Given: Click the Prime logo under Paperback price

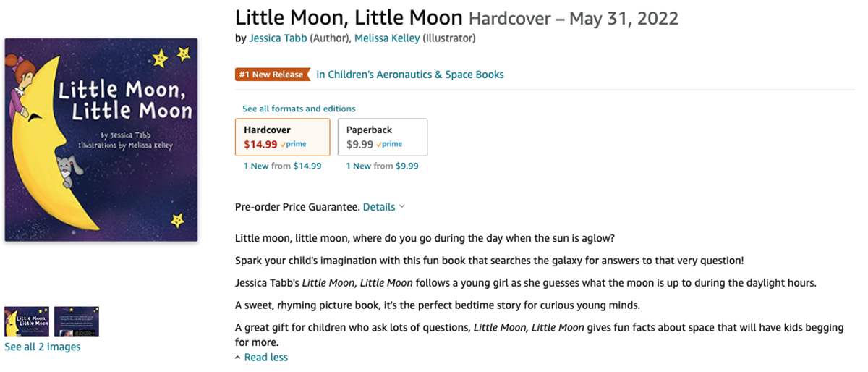Looking at the screenshot, I should (x=389, y=144).
